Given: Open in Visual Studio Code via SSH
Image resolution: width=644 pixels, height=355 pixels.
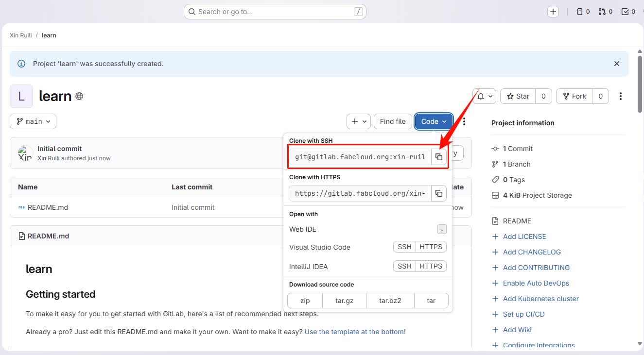Looking at the screenshot, I should coord(404,247).
